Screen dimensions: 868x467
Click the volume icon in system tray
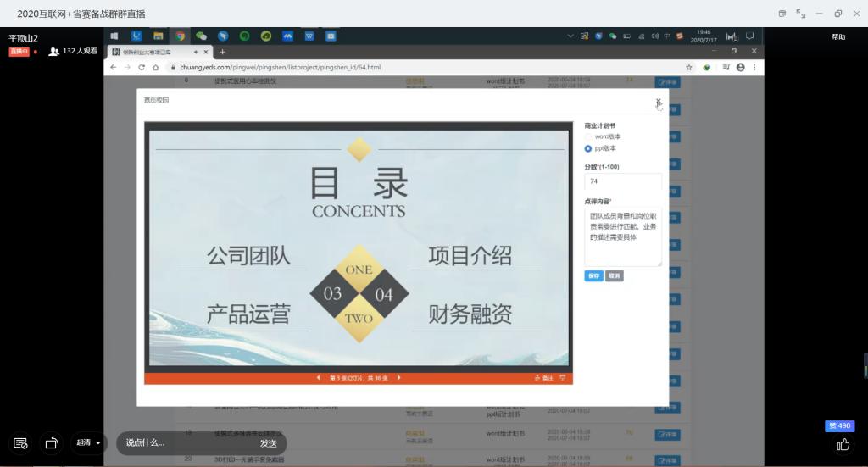(x=655, y=36)
